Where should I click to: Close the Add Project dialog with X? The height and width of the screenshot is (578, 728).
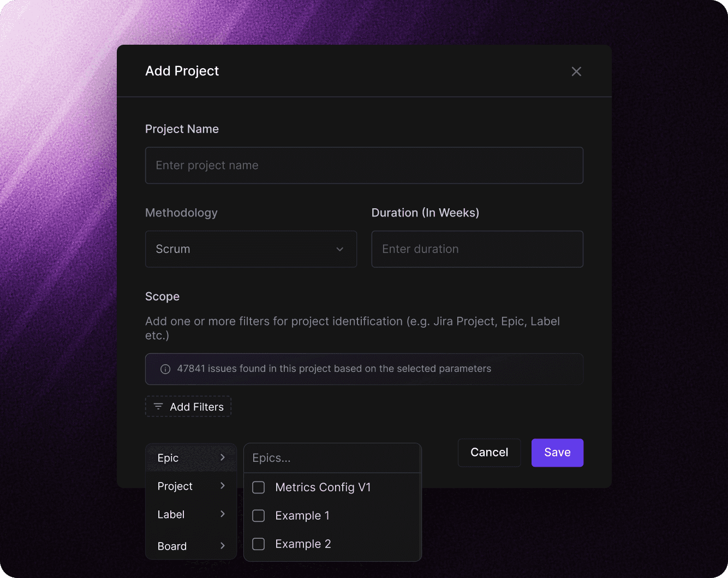pos(576,71)
